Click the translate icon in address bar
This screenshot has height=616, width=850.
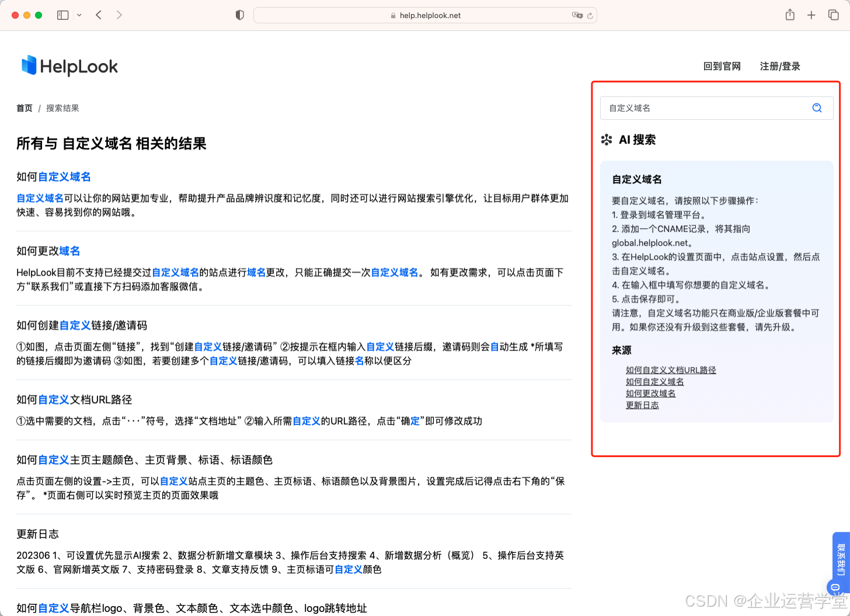click(577, 15)
